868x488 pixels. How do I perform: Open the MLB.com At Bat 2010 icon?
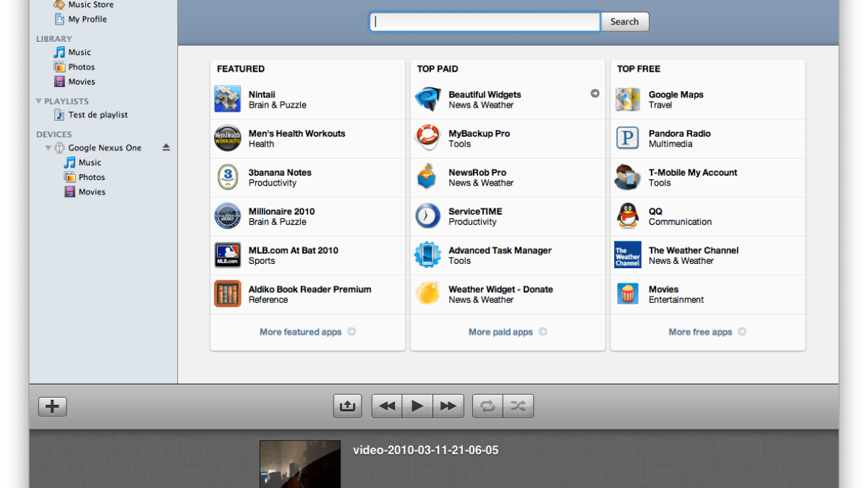(227, 255)
